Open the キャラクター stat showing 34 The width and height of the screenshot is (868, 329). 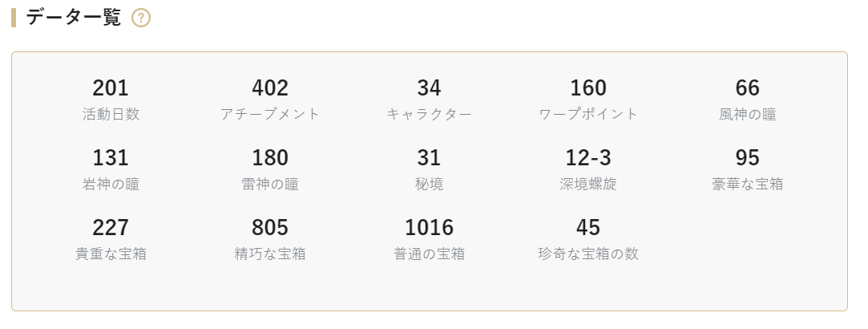coord(429,100)
